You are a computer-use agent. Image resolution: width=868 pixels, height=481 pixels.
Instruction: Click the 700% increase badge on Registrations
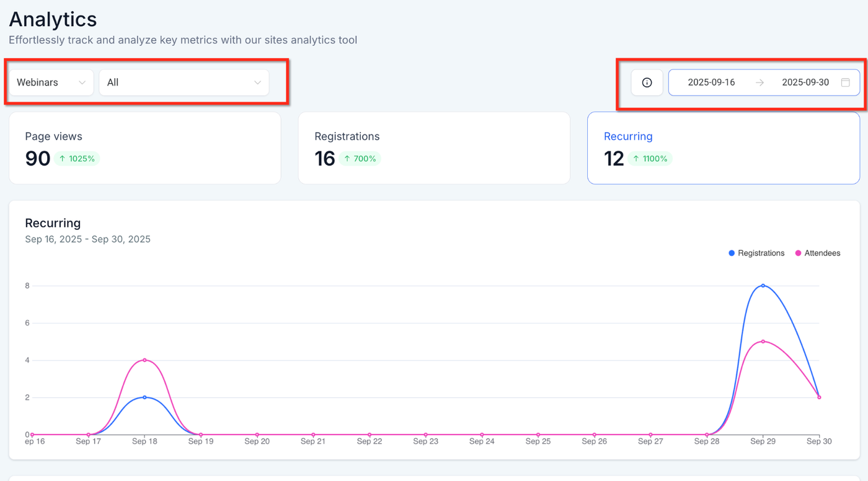(x=360, y=159)
